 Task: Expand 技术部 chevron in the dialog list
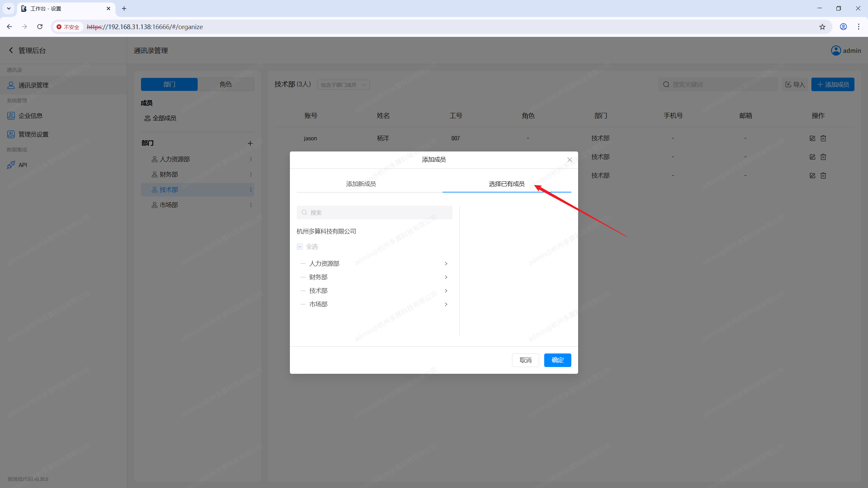[x=446, y=291]
